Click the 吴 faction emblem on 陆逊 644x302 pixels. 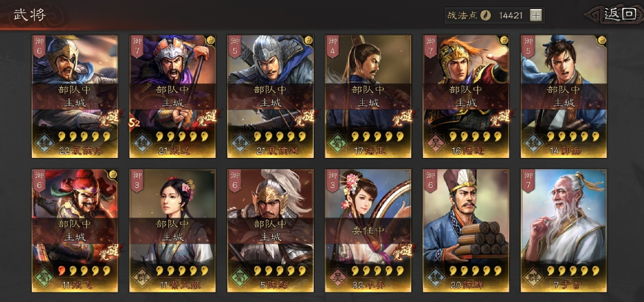coord(436,143)
